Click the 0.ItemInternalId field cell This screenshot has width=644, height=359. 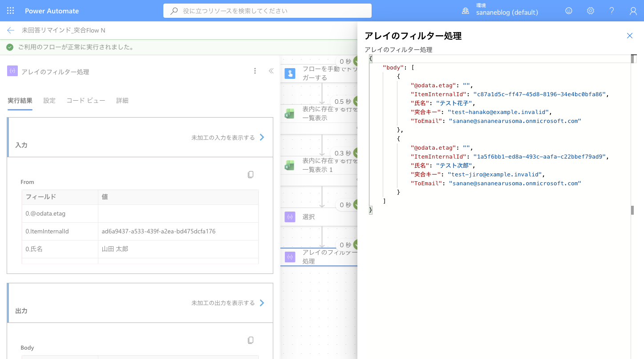(x=60, y=232)
